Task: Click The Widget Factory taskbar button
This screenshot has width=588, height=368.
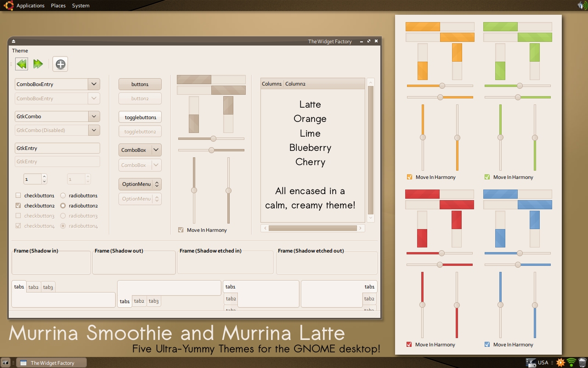Action: pyautogui.click(x=51, y=363)
